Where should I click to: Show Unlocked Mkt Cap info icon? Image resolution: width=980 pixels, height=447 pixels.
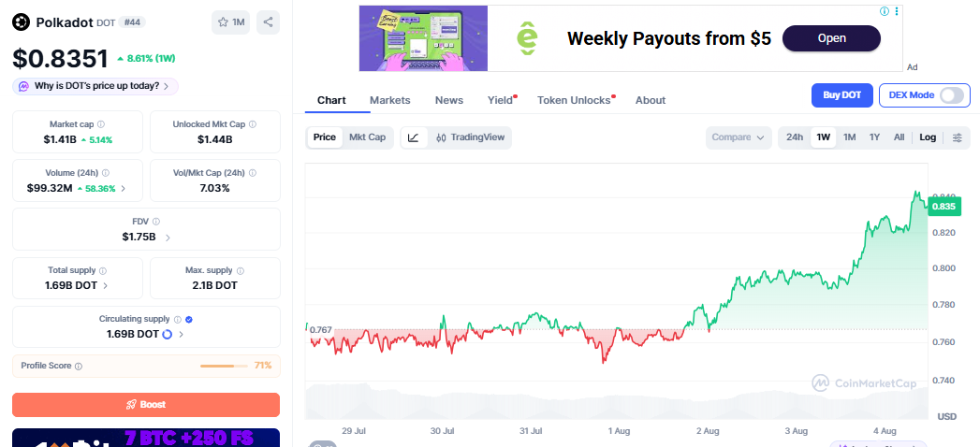253,124
